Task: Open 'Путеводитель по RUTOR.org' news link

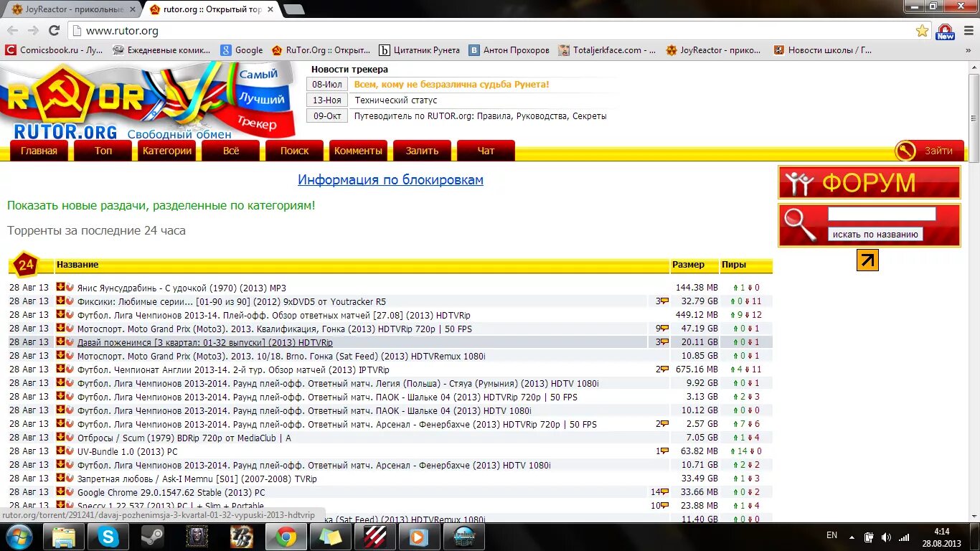Action: click(481, 116)
